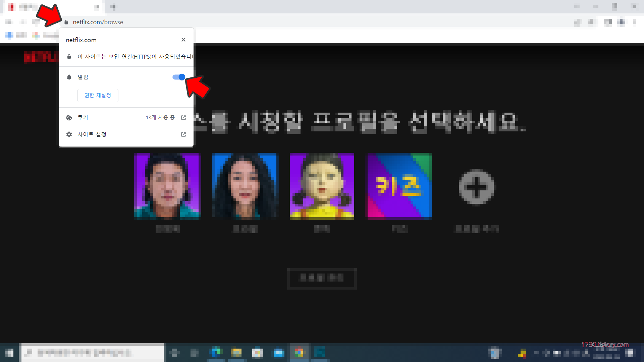644x362 pixels.
Task: Select the 키즈 kids profile
Action: (x=399, y=186)
